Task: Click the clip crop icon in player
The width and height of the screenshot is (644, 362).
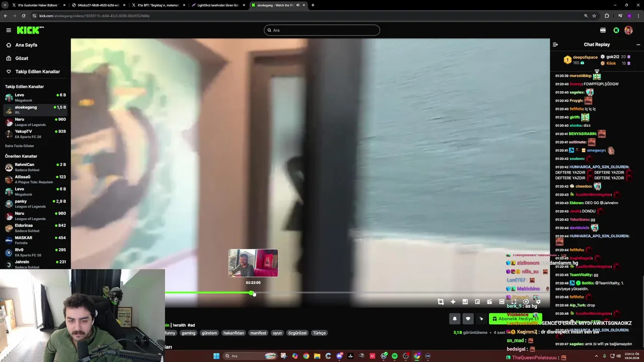Action: pos(441,302)
